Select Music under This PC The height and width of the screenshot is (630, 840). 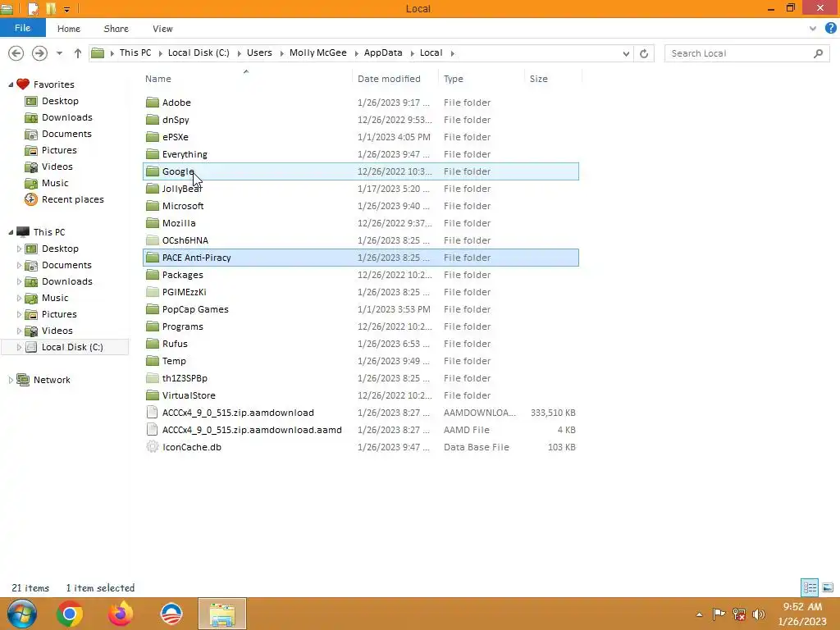55,298
